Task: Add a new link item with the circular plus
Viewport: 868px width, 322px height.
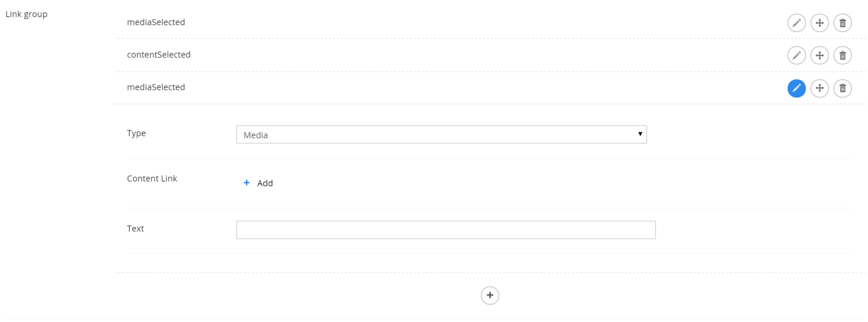Action: click(x=490, y=296)
